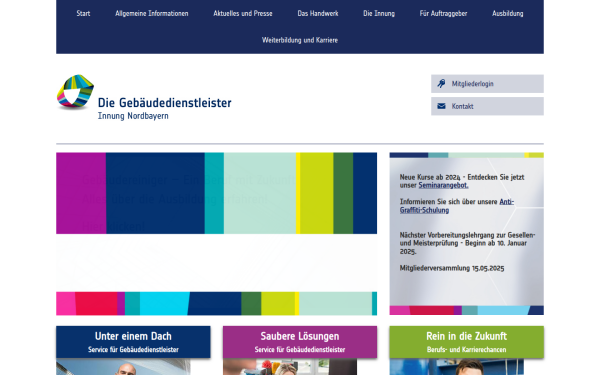The width and height of the screenshot is (600, 375).
Task: Open the Saubere Lösungen card header
Action: click(x=300, y=342)
